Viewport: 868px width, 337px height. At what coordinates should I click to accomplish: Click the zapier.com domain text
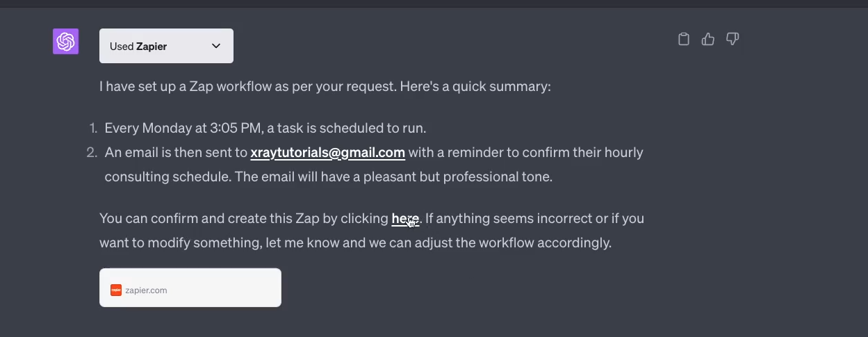click(146, 290)
